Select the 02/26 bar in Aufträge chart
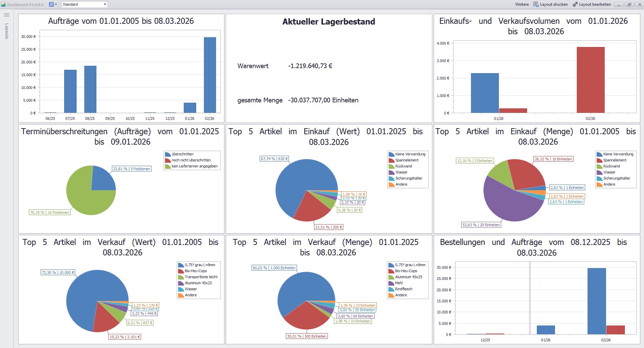Image resolution: width=644 pixels, height=348 pixels. 210,75
